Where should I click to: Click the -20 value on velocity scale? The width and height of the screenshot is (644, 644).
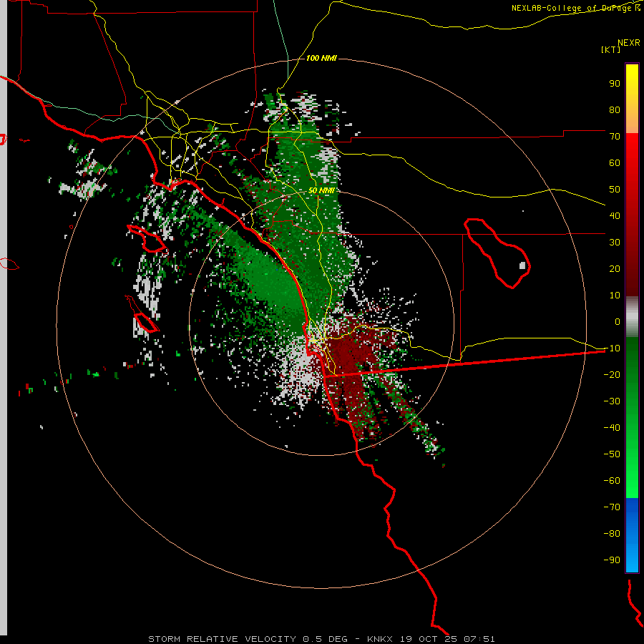pyautogui.click(x=612, y=375)
